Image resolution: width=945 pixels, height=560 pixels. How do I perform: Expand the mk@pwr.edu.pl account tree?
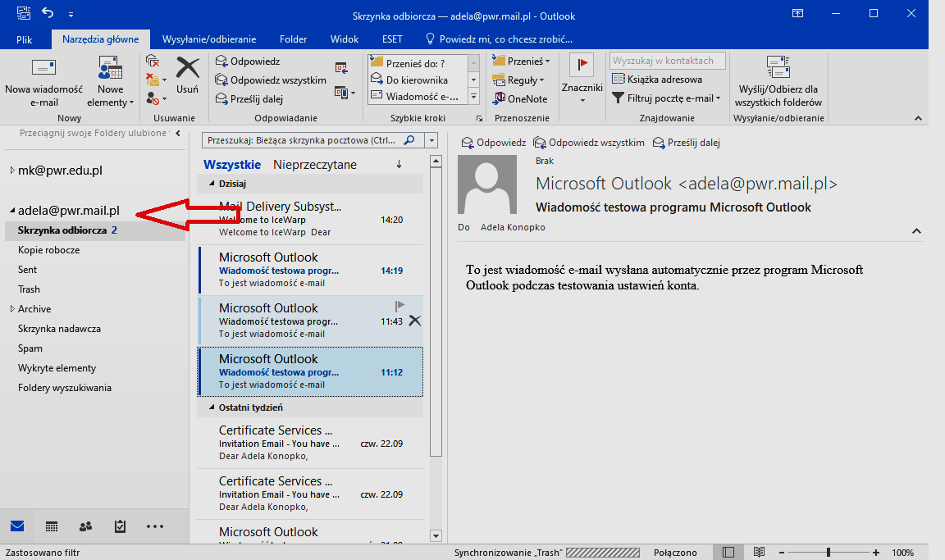[x=12, y=171]
